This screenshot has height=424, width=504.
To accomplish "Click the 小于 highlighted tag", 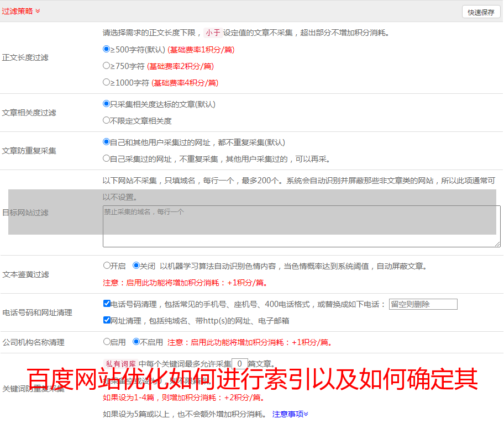I will (x=213, y=33).
